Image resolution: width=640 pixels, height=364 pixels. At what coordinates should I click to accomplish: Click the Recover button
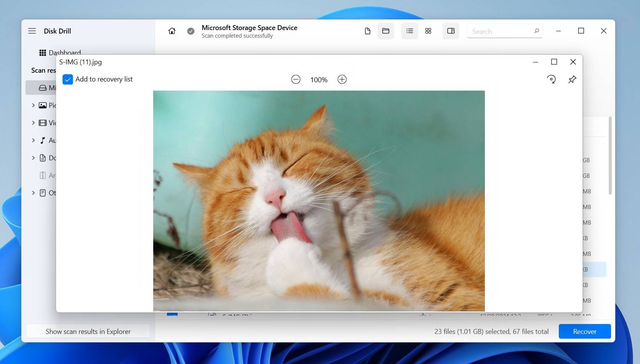coord(584,331)
